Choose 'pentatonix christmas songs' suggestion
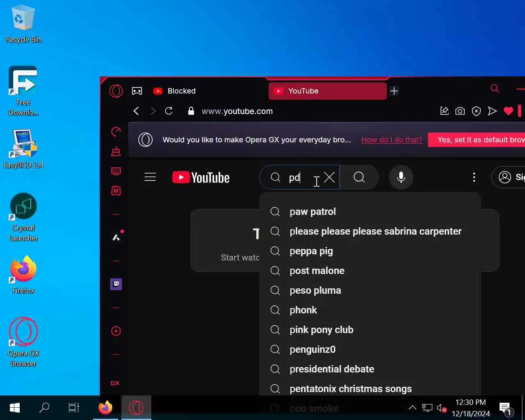Screen dimensions: 525x420 pyautogui.click(x=370, y=389)
